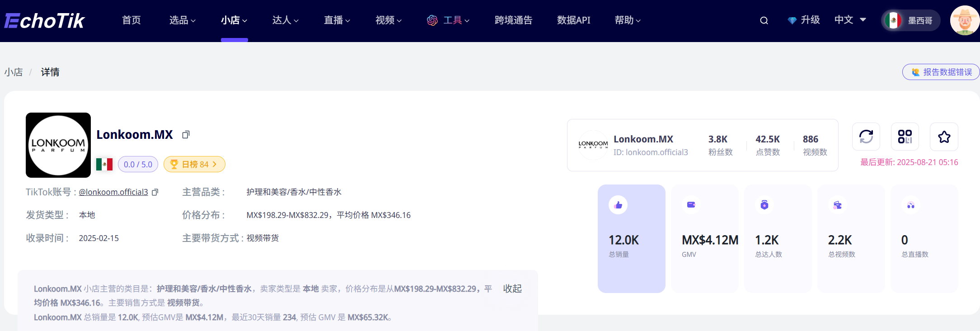Open the 日榜 84 ranking badge
The height and width of the screenshot is (331, 980).
tap(194, 164)
